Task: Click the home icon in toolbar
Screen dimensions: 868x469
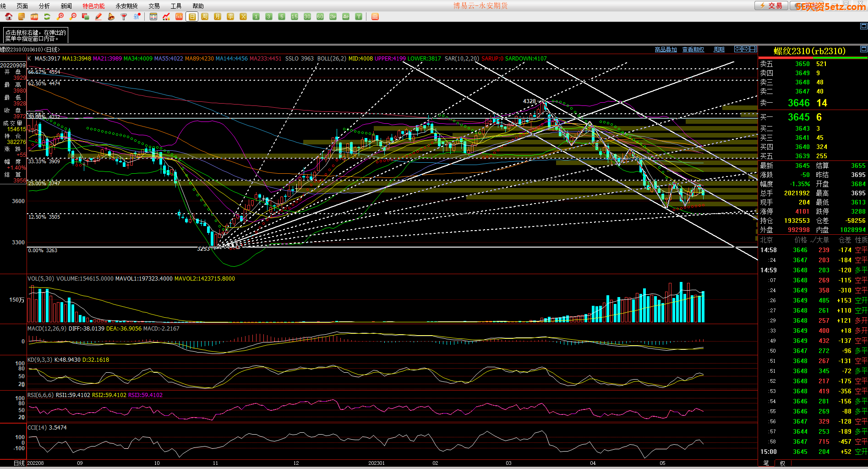Action: click(x=8, y=17)
